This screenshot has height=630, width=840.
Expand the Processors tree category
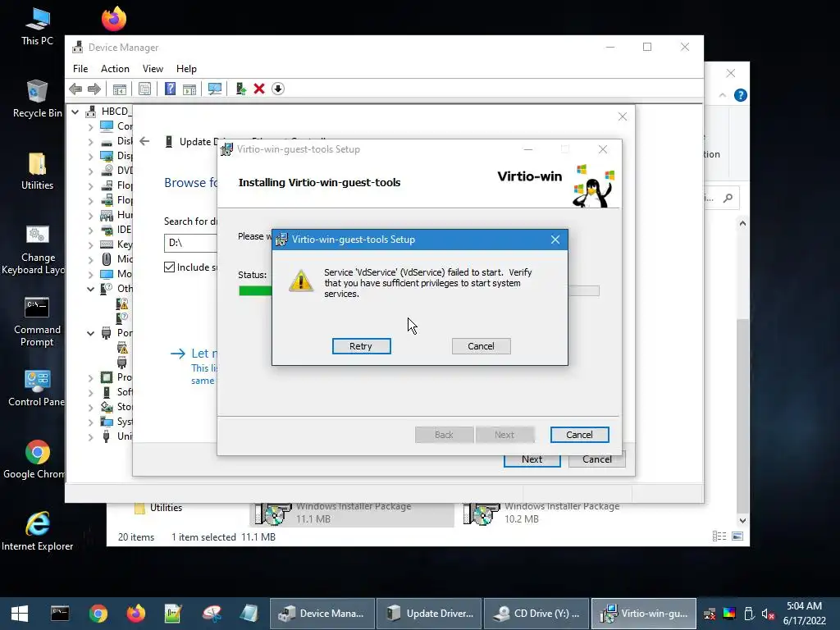point(90,377)
